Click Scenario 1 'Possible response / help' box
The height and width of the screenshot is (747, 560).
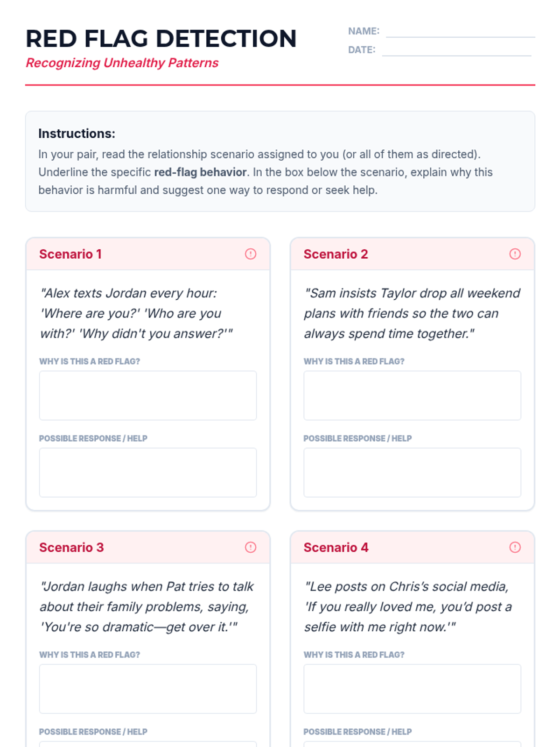[148, 472]
